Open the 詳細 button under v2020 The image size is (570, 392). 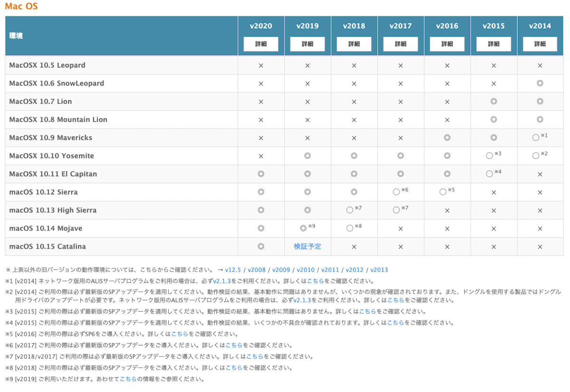[261, 44]
